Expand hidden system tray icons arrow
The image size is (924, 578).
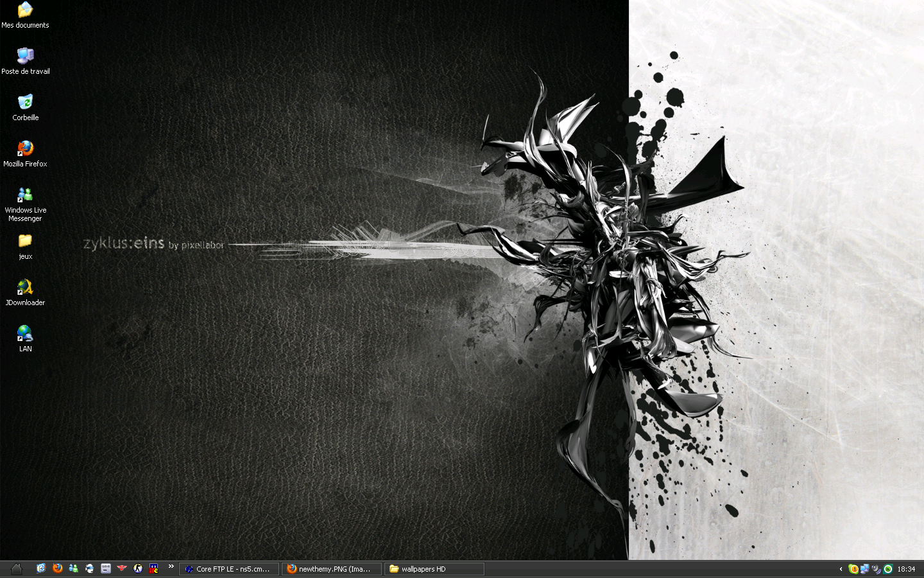pos(841,569)
